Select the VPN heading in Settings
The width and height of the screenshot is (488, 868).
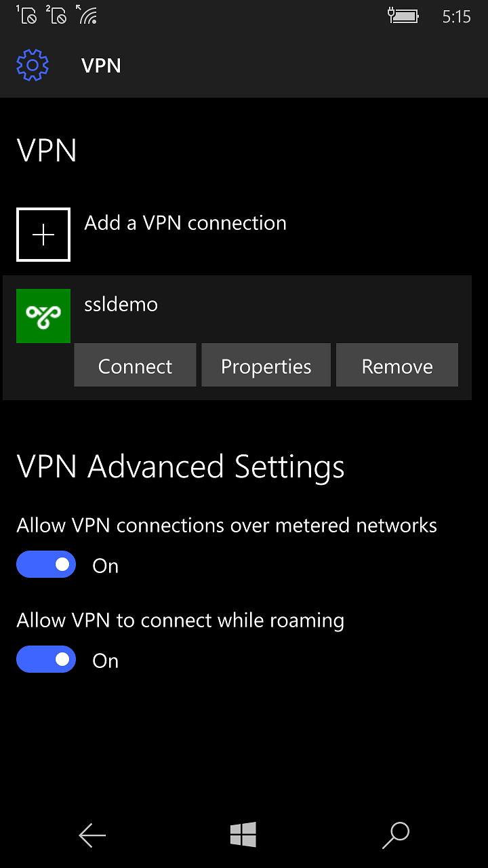[x=100, y=65]
